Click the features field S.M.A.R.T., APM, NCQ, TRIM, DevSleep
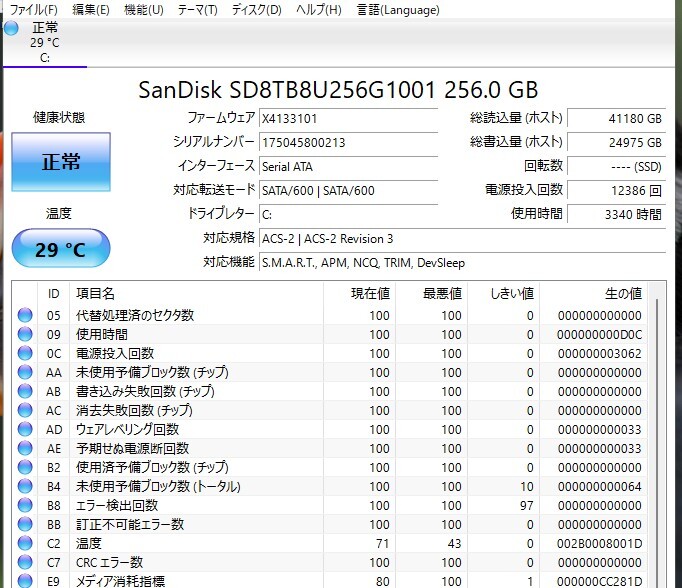This screenshot has width=682, height=588. (462, 263)
